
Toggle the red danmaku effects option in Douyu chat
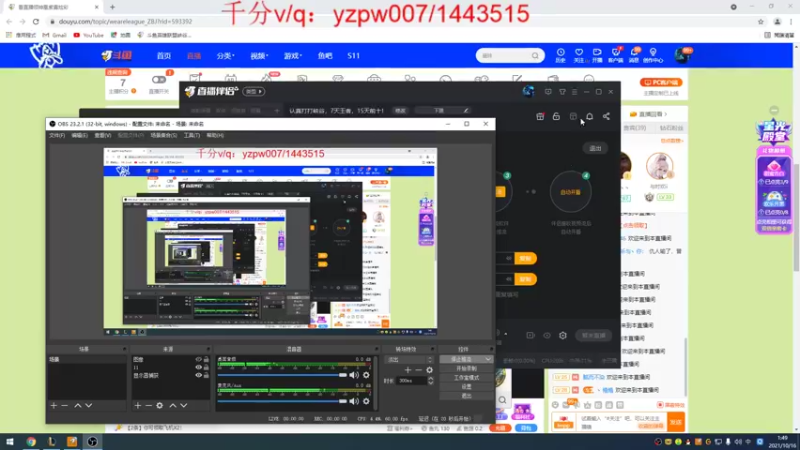(x=671, y=405)
